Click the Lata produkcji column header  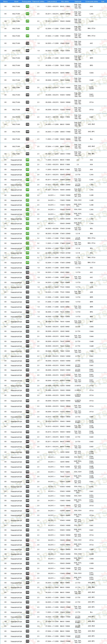pyautogui.click(x=52, y=2)
